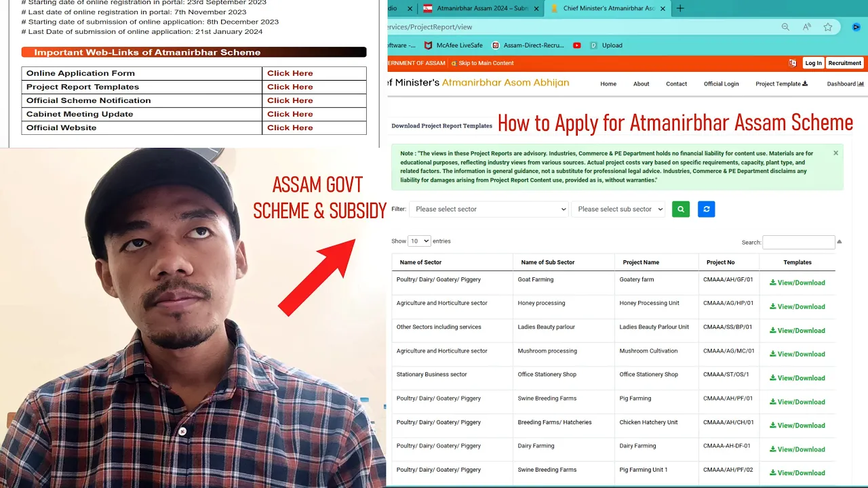Screen dimensions: 868x488
Task: Click the table Search input field
Action: point(799,242)
